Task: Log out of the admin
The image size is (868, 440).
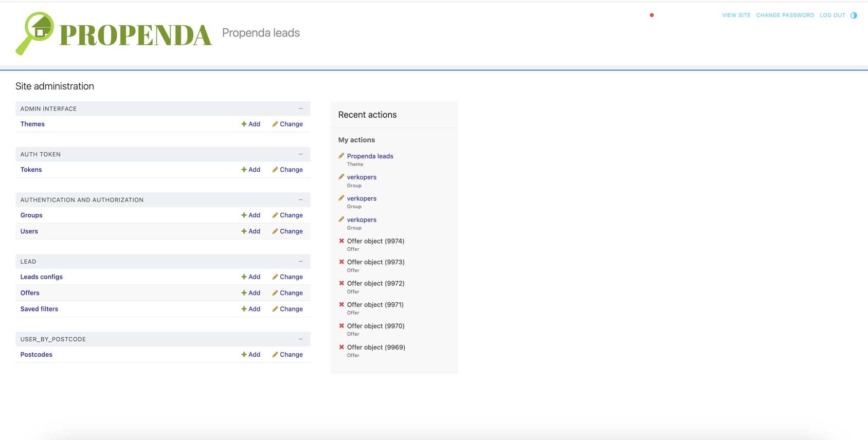Action: pyautogui.click(x=832, y=15)
